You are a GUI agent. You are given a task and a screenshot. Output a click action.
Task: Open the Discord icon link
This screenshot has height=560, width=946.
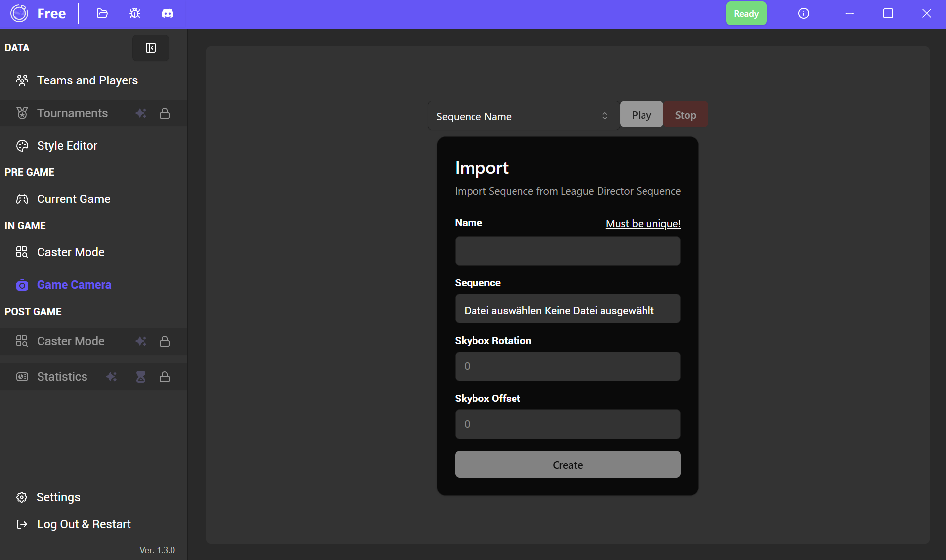click(168, 13)
